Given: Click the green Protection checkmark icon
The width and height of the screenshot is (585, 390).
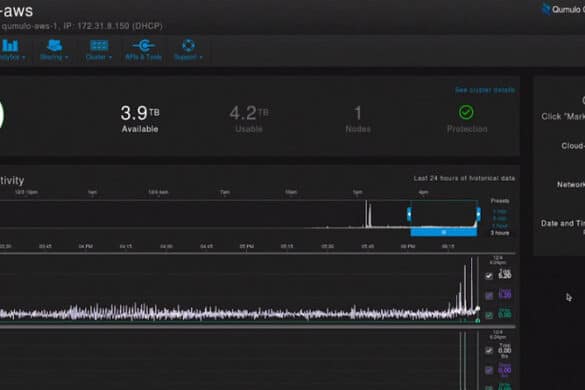Looking at the screenshot, I should click(x=466, y=112).
